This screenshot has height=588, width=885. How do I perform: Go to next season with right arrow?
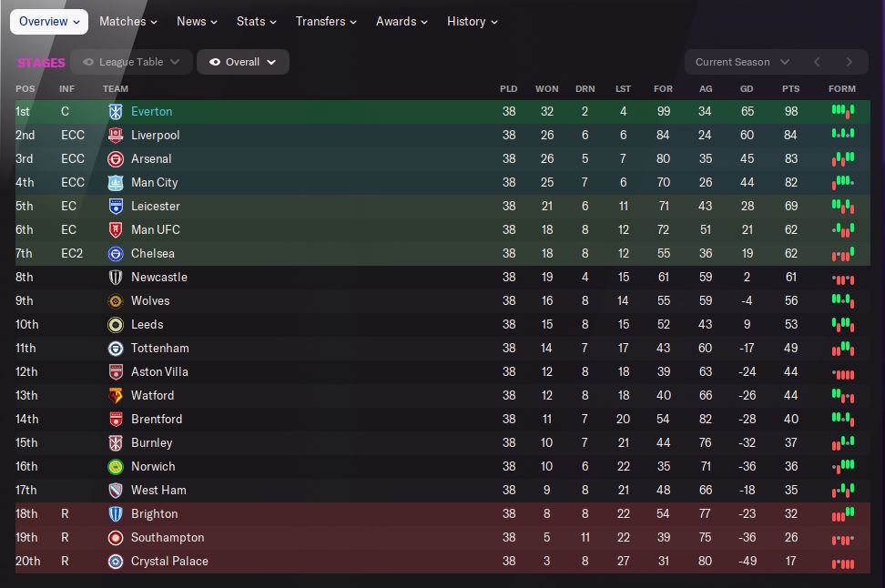point(849,62)
